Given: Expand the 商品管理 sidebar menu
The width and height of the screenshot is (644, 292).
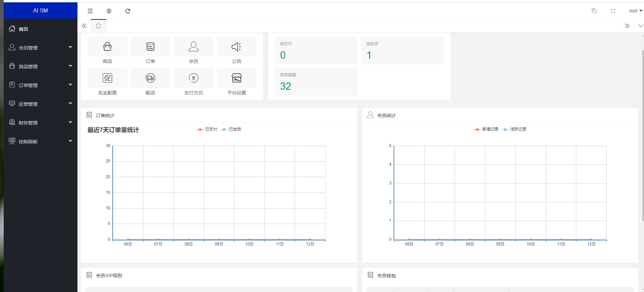Looking at the screenshot, I should pos(40,66).
